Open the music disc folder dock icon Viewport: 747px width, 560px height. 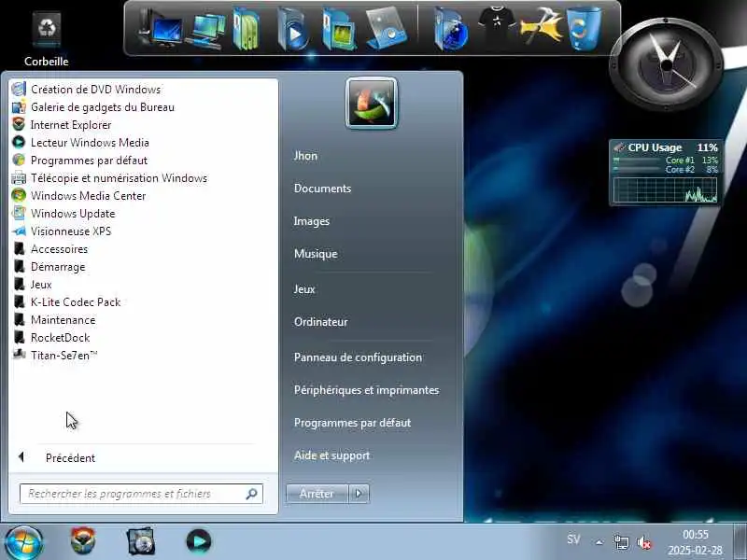coord(387,29)
